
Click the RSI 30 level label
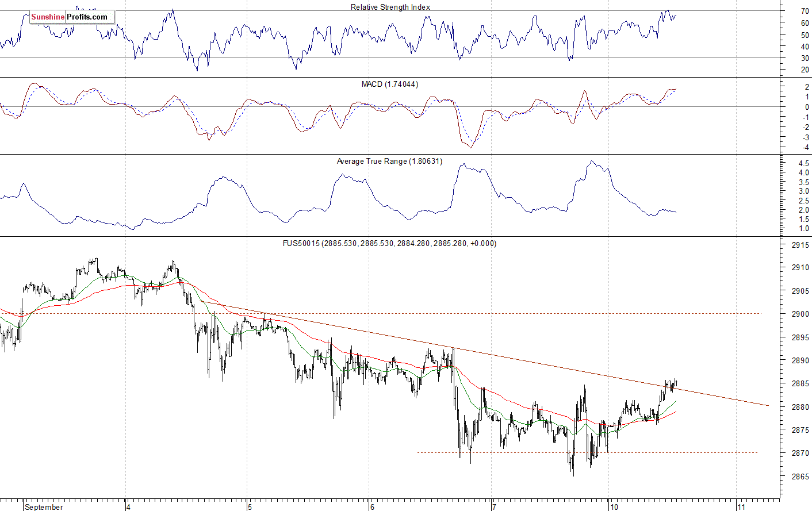click(x=805, y=58)
